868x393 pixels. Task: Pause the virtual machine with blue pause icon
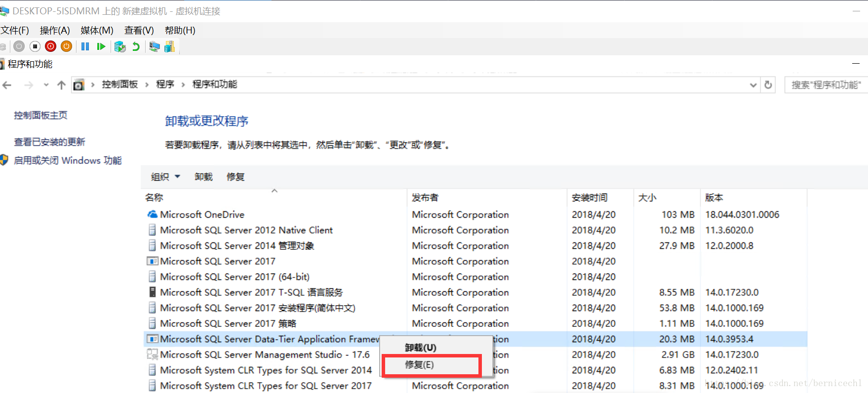(85, 46)
